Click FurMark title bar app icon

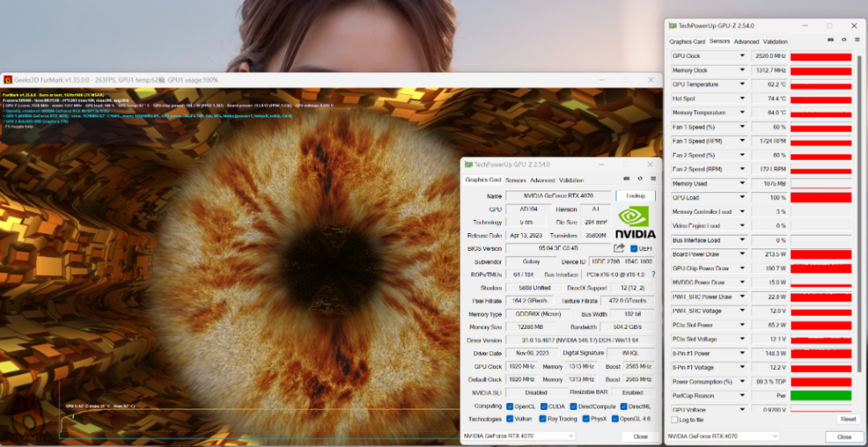(8, 80)
